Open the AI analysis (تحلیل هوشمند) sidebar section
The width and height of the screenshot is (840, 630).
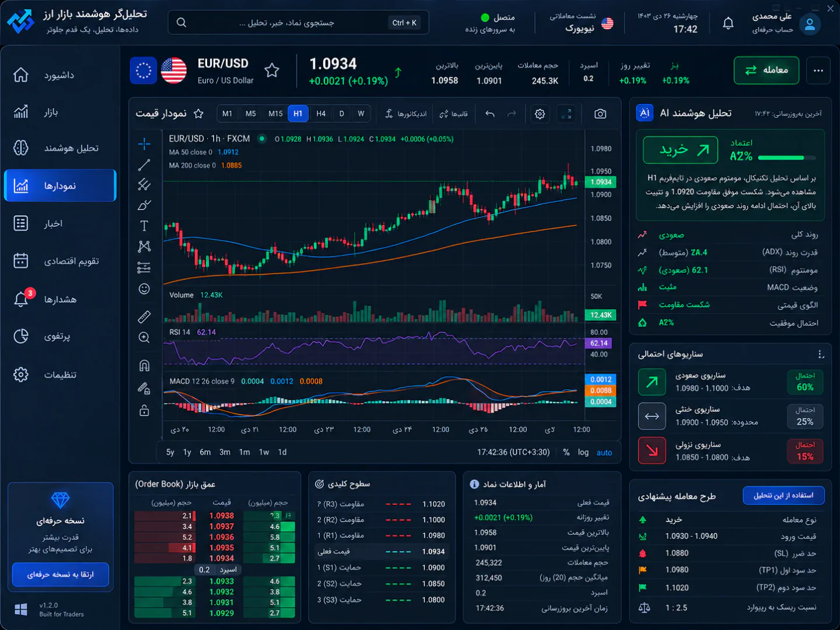[60, 148]
